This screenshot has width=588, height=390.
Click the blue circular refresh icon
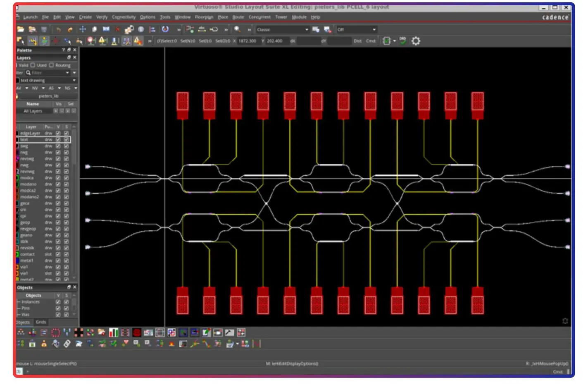165,29
